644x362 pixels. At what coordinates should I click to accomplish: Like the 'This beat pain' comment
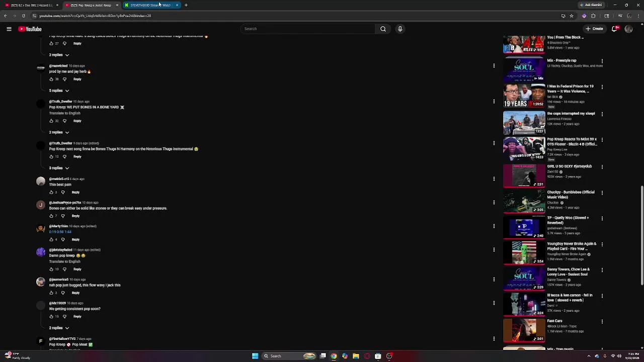pos(51,192)
